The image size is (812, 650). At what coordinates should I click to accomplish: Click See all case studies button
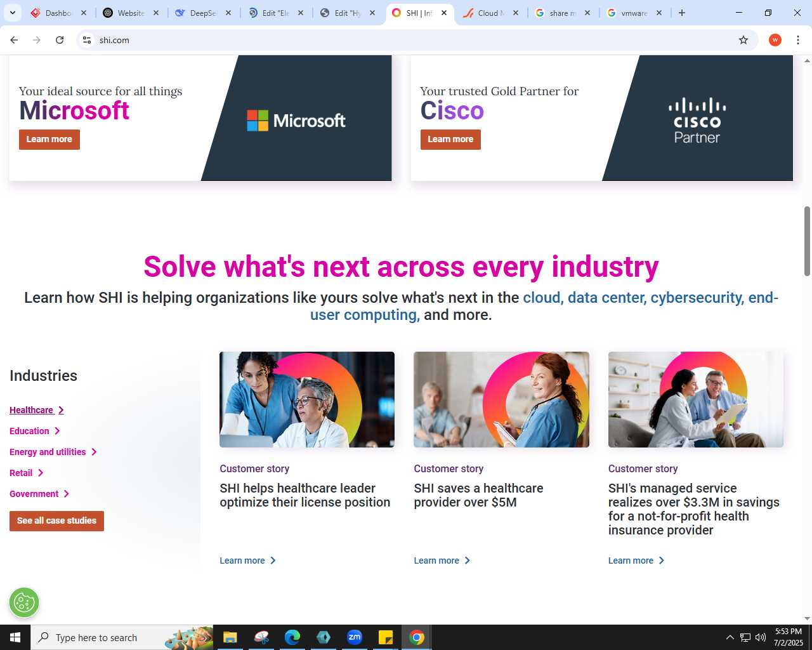click(x=56, y=521)
